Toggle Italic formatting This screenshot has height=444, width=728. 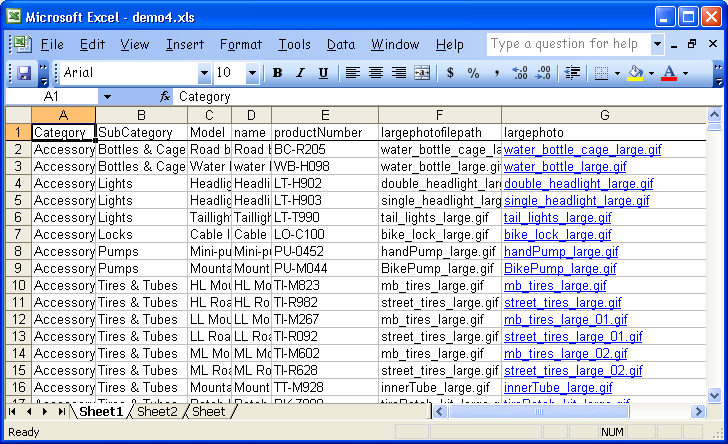pos(300,73)
